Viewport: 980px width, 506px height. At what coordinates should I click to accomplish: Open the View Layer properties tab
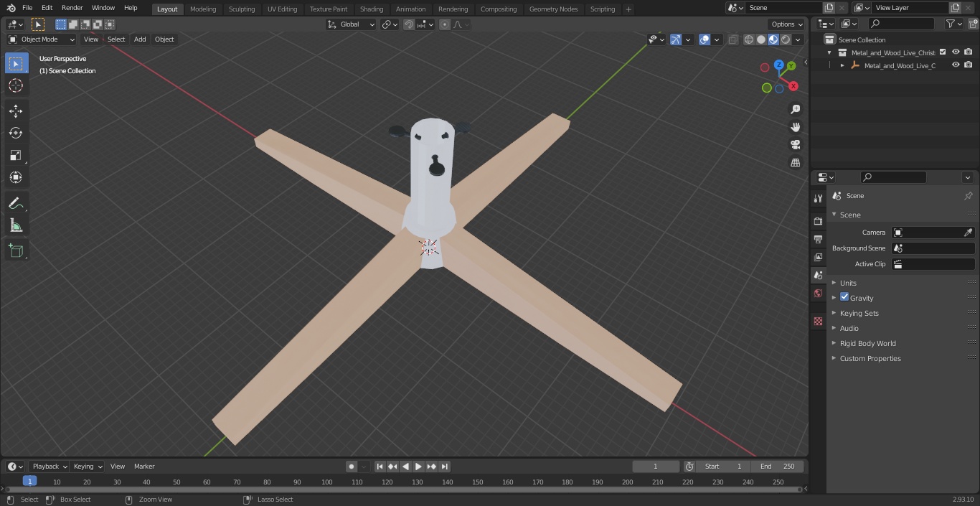point(818,257)
